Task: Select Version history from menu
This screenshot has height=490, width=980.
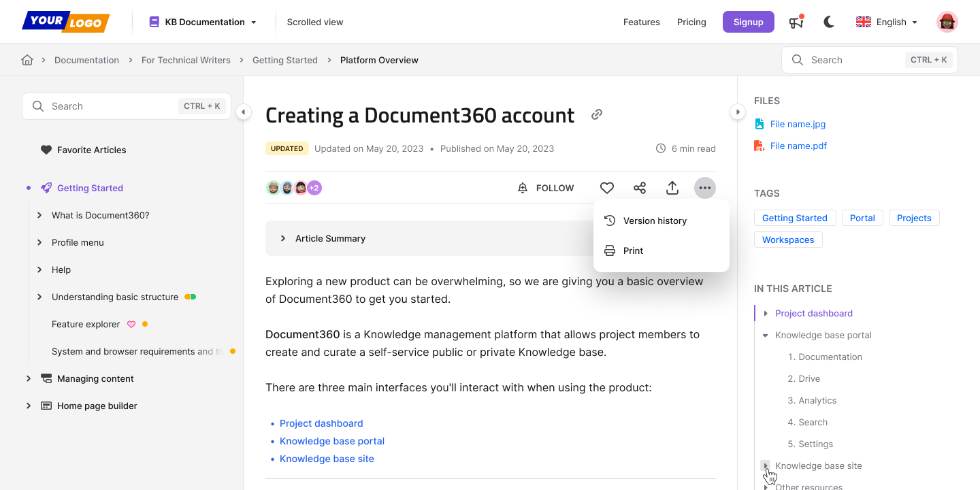Action: click(661, 220)
